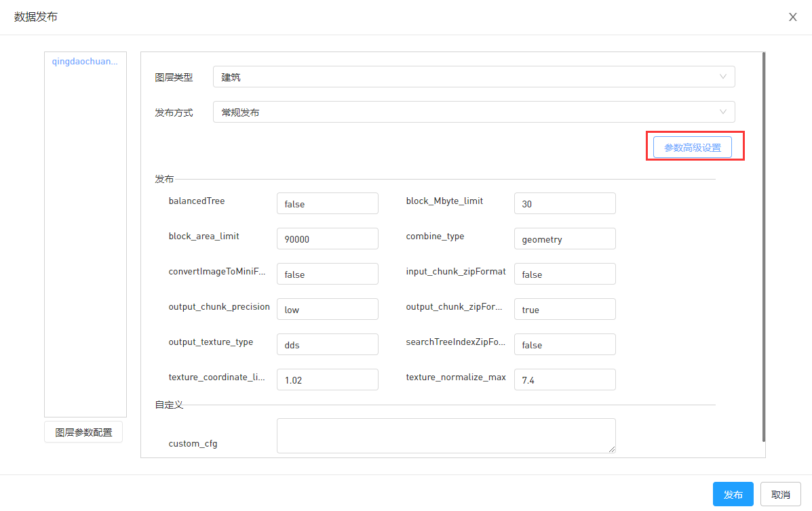The height and width of the screenshot is (511, 812).
Task: Focus the texture_coordinate_li... field
Action: tap(327, 380)
